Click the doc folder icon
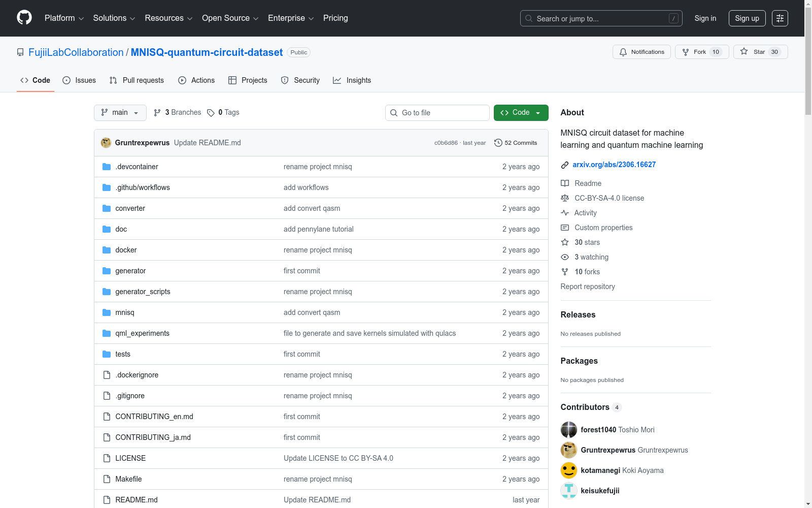812x508 pixels. 107,229
